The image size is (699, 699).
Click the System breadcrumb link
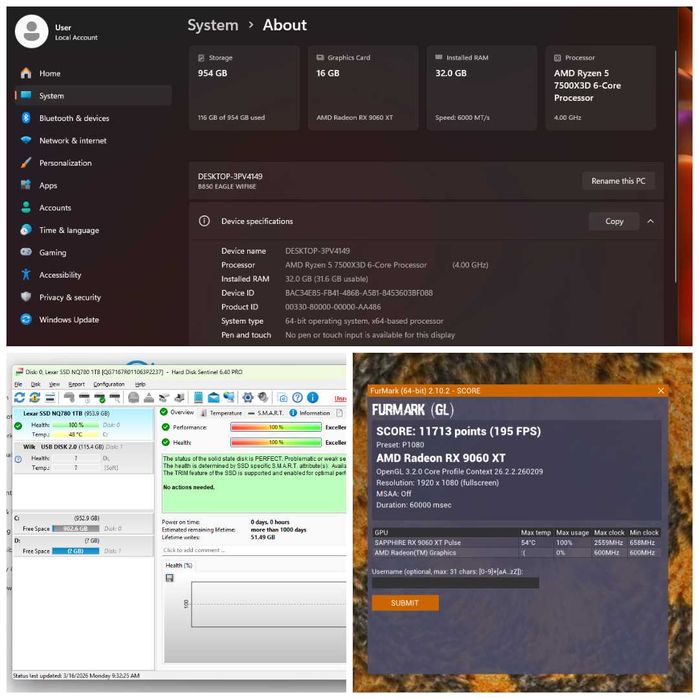213,25
